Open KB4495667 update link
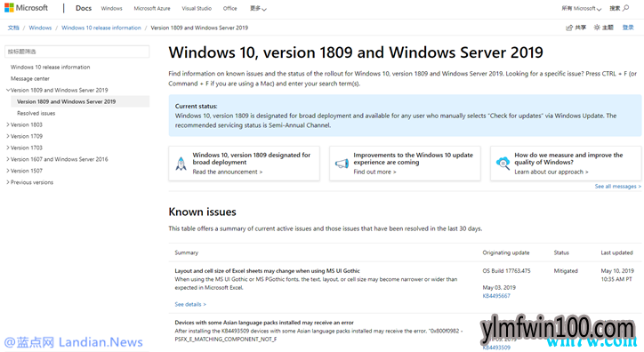Viewport: 644px width, 352px height. (x=496, y=296)
